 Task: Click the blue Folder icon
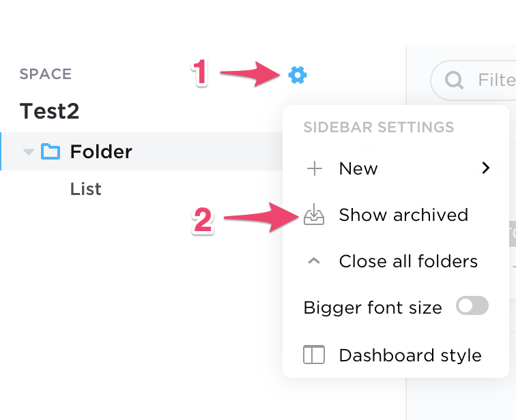coord(51,151)
